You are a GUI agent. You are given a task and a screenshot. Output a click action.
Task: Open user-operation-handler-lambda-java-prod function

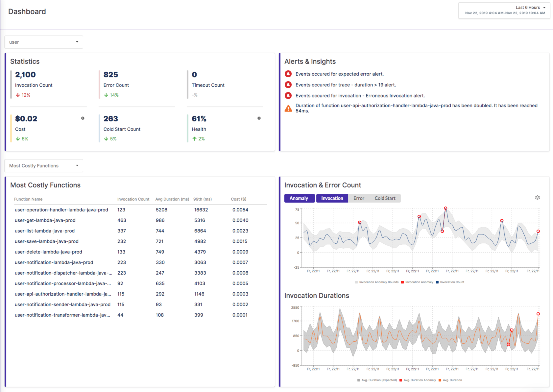pyautogui.click(x=61, y=210)
